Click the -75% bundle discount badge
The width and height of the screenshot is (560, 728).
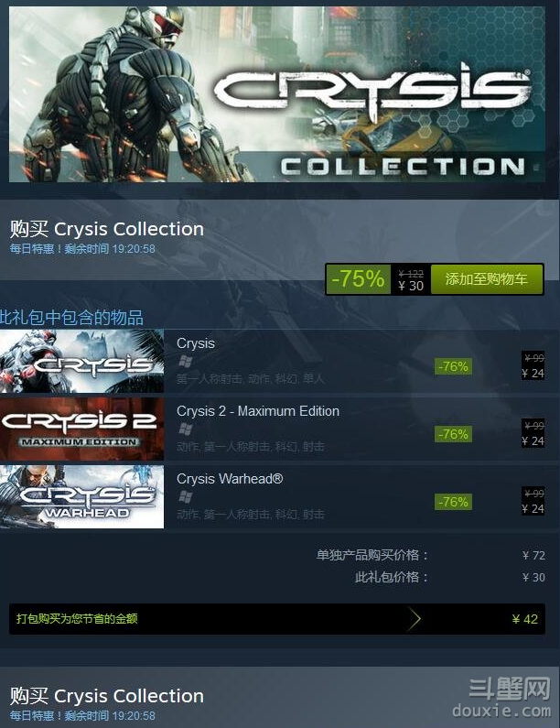click(x=358, y=279)
